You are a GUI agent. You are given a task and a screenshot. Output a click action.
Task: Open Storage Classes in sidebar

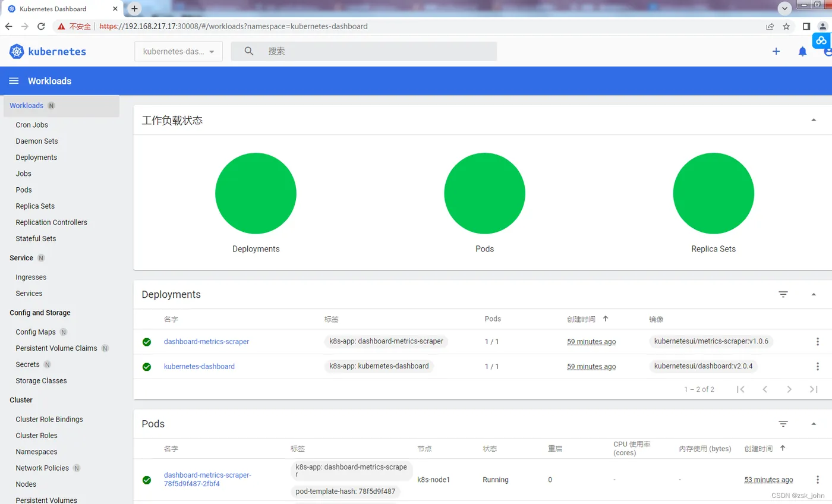(x=41, y=380)
